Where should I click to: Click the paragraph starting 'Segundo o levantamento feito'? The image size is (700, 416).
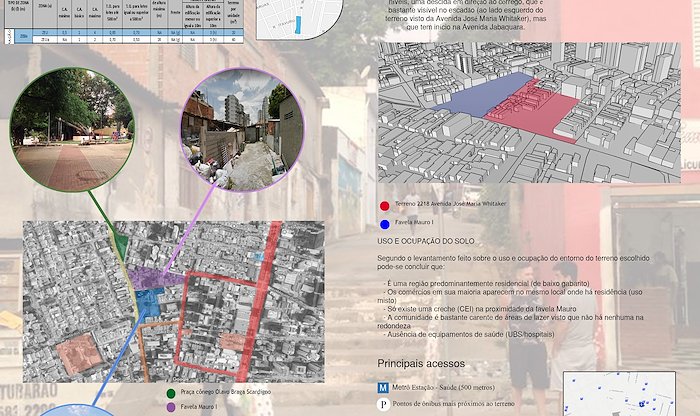click(x=513, y=262)
